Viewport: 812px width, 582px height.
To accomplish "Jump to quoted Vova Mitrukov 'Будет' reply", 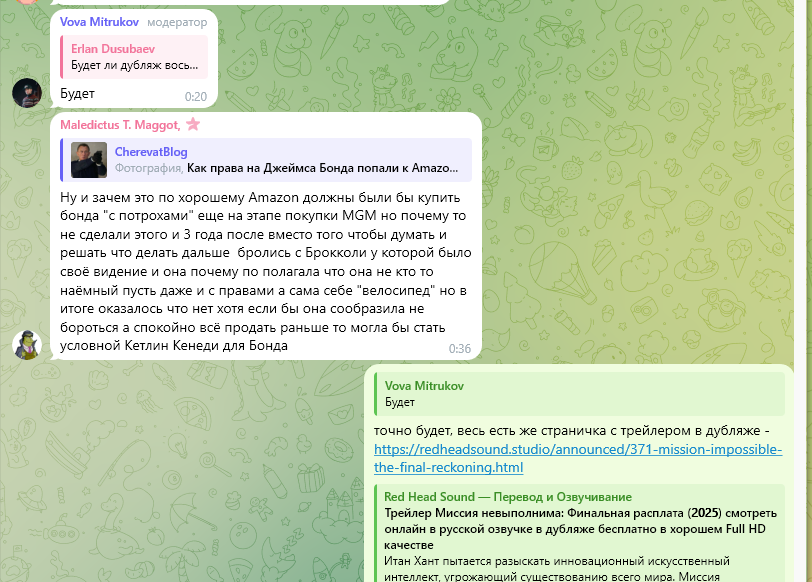I will [x=579, y=394].
